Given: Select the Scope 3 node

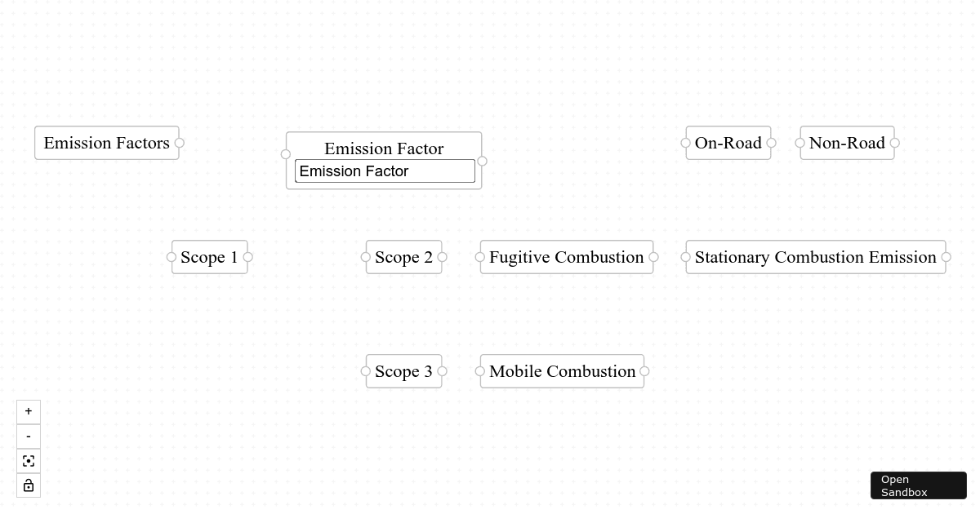Looking at the screenshot, I should [403, 371].
